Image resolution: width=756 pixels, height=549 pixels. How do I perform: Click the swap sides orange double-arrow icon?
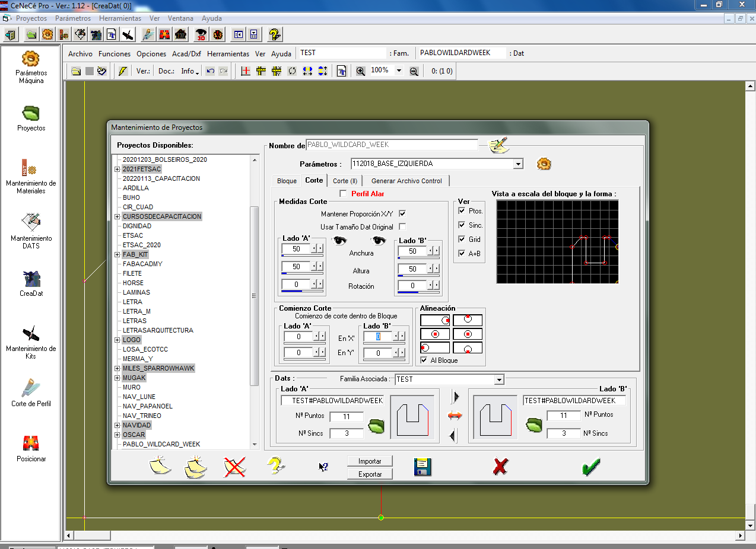point(455,416)
